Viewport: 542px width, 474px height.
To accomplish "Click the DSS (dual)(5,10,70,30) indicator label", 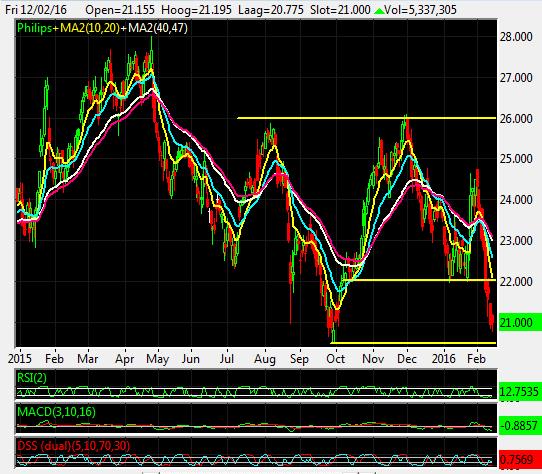I will click(x=73, y=446).
